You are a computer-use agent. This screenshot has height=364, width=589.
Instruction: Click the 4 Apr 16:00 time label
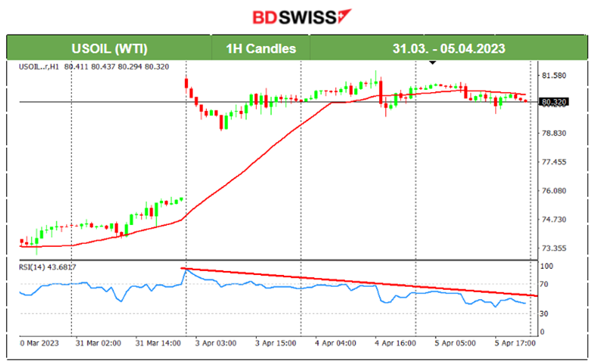[395, 343]
